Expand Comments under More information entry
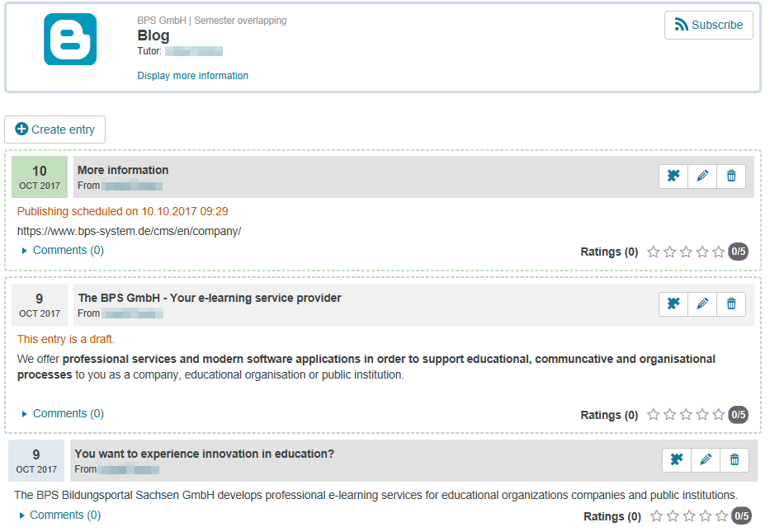 click(68, 250)
